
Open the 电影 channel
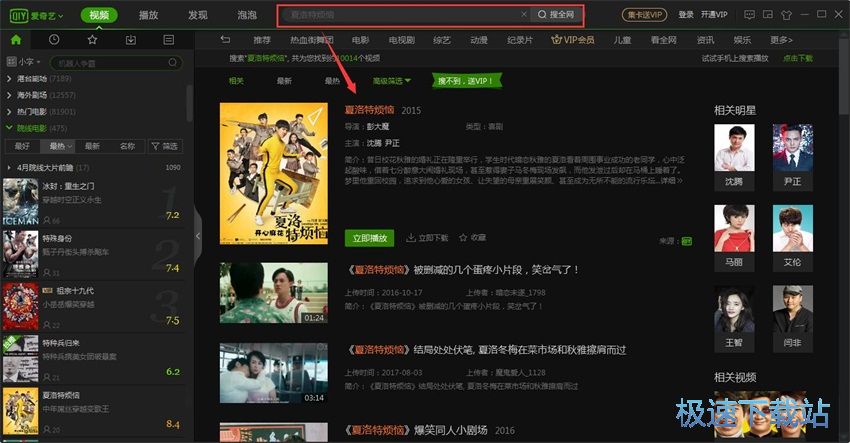click(360, 40)
